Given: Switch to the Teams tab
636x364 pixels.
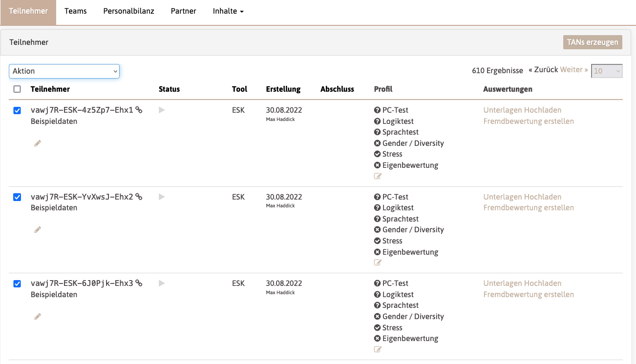Looking at the screenshot, I should coord(75,11).
